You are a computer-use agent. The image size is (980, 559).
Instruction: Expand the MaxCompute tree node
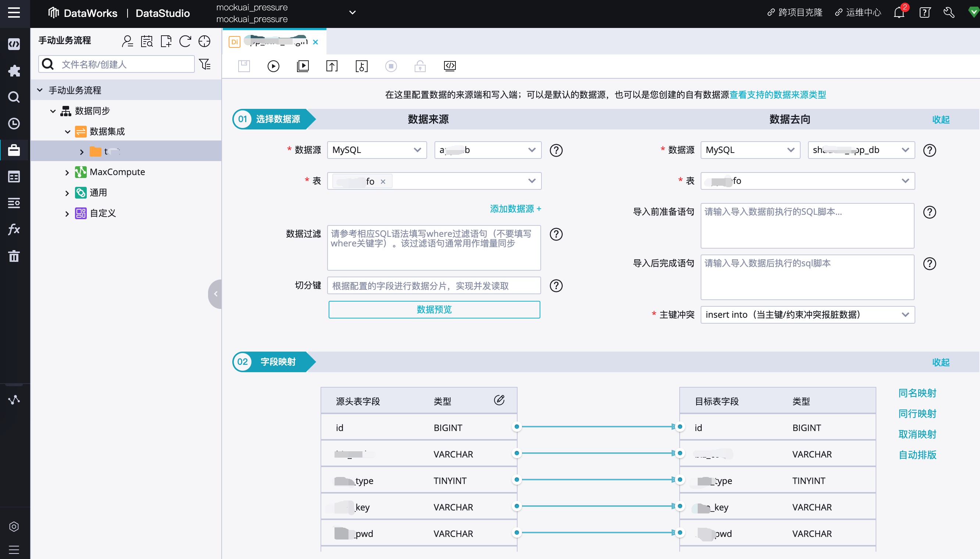click(x=67, y=172)
